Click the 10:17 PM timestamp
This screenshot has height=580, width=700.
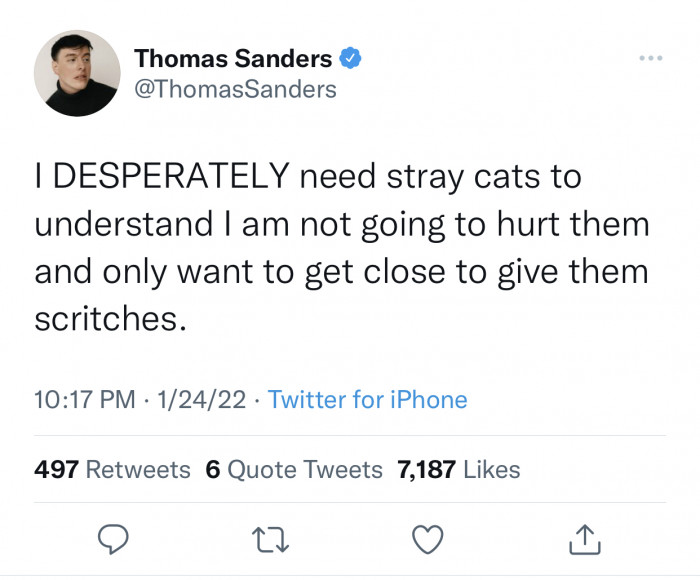(x=85, y=400)
